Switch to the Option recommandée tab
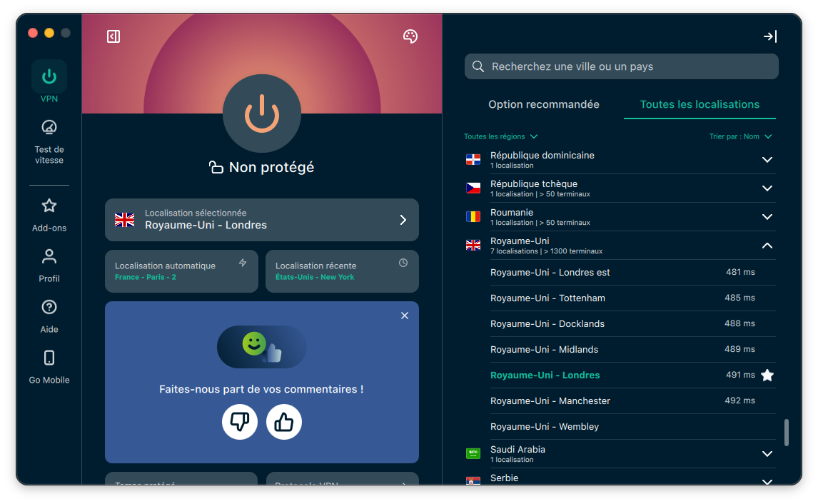The width and height of the screenshot is (818, 504). coord(544,104)
